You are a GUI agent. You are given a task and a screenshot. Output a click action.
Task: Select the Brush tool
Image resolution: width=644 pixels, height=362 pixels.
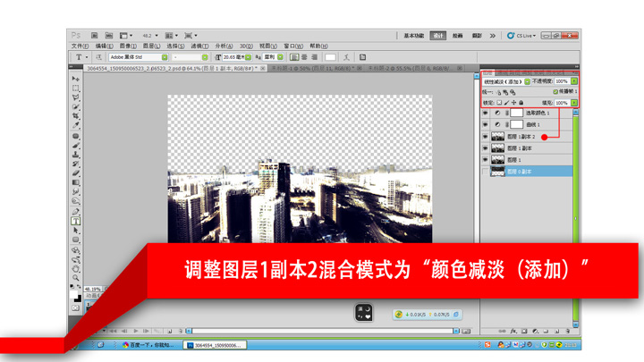click(75, 146)
